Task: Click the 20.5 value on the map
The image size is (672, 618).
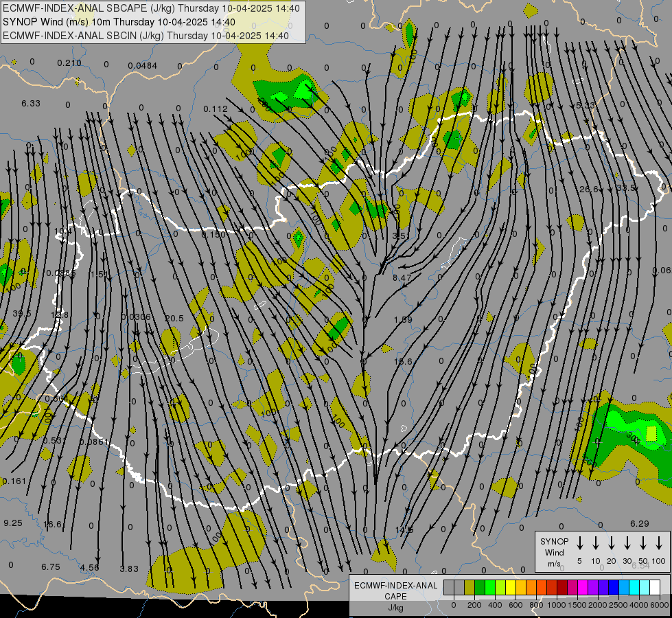Action: (174, 318)
